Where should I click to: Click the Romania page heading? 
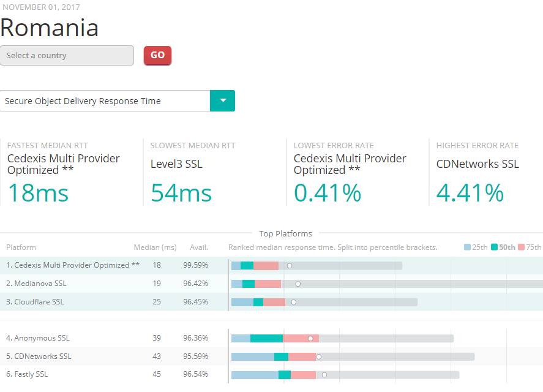point(50,28)
